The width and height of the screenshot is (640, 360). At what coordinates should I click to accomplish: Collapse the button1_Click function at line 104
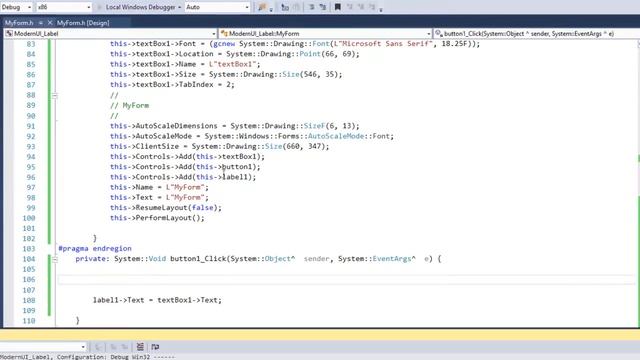click(55, 259)
